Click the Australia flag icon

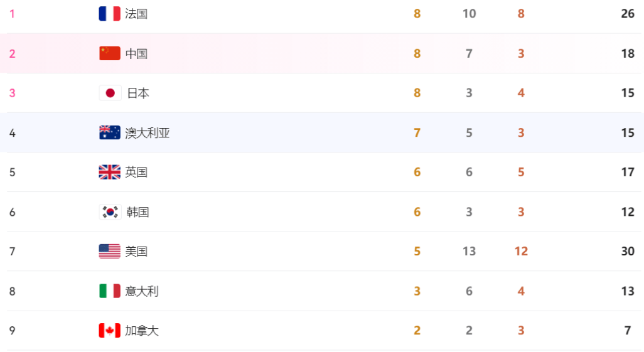(x=110, y=132)
